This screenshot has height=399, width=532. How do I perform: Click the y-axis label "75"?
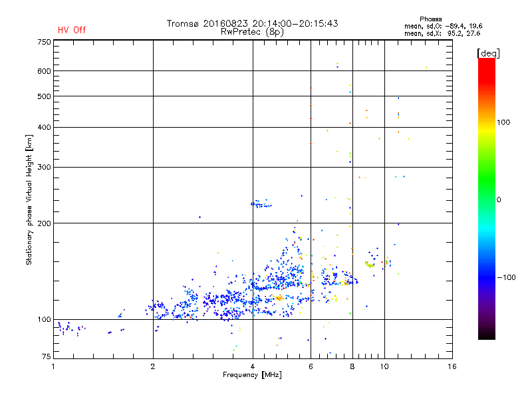coord(47,356)
